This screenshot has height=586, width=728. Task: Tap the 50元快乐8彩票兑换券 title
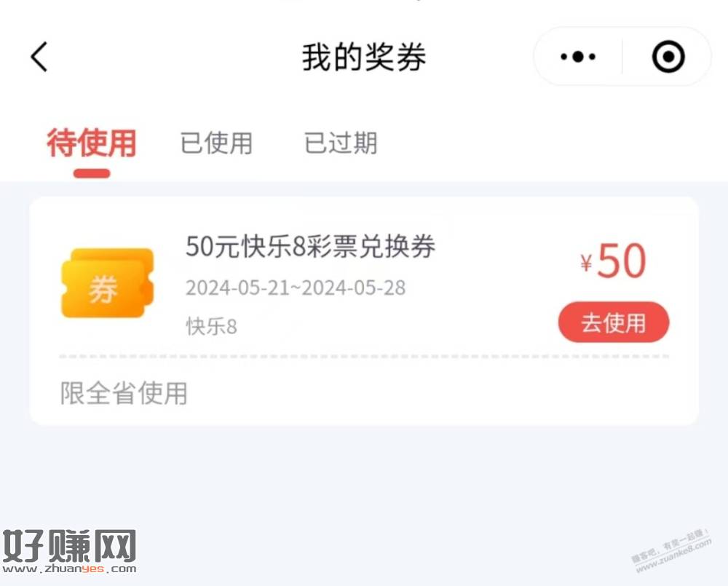coord(310,246)
